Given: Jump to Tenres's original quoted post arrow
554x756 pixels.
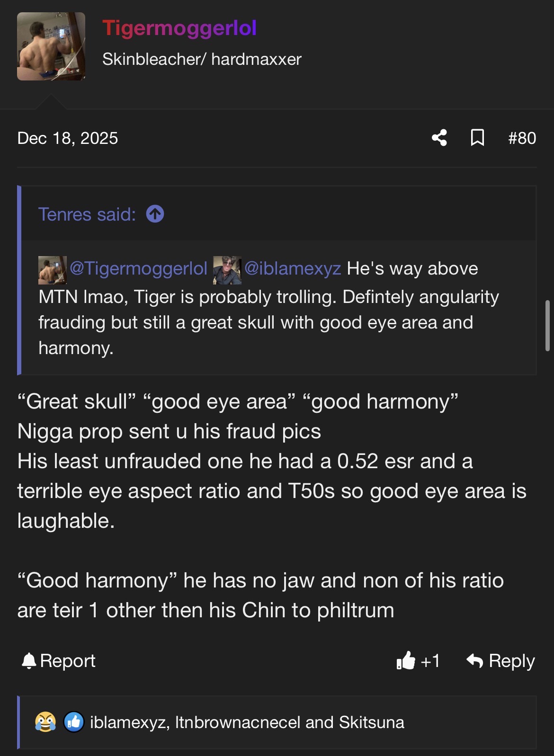Looking at the screenshot, I should point(155,214).
